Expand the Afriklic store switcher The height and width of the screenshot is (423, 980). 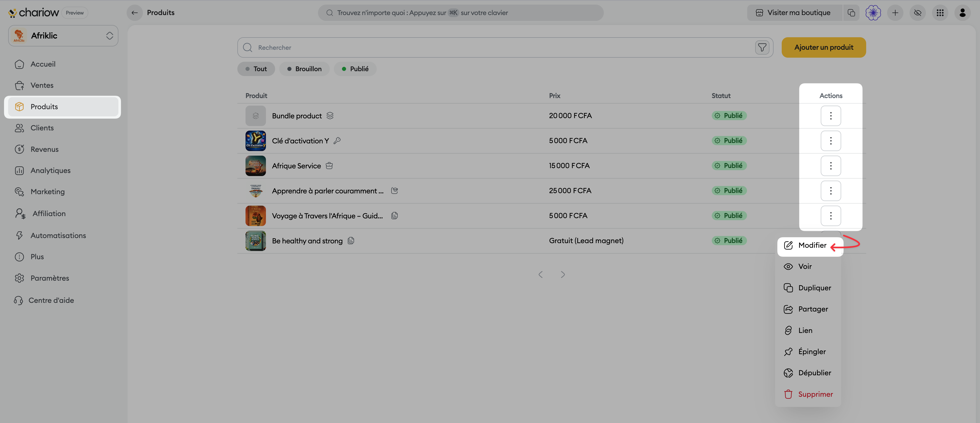click(63, 36)
